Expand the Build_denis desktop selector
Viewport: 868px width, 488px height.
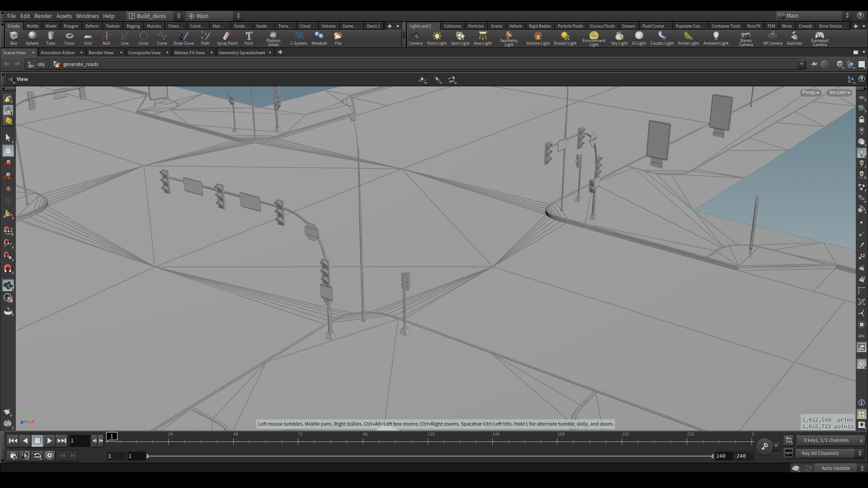[154, 16]
